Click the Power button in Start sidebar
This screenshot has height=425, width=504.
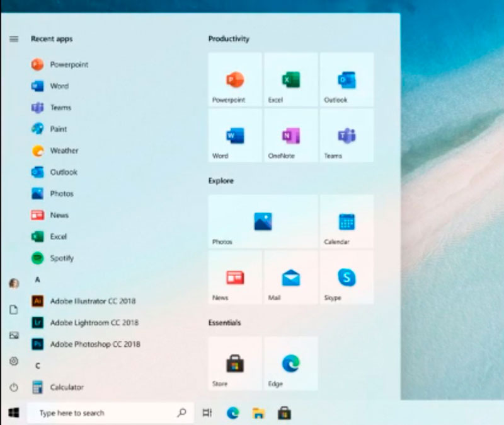click(14, 387)
